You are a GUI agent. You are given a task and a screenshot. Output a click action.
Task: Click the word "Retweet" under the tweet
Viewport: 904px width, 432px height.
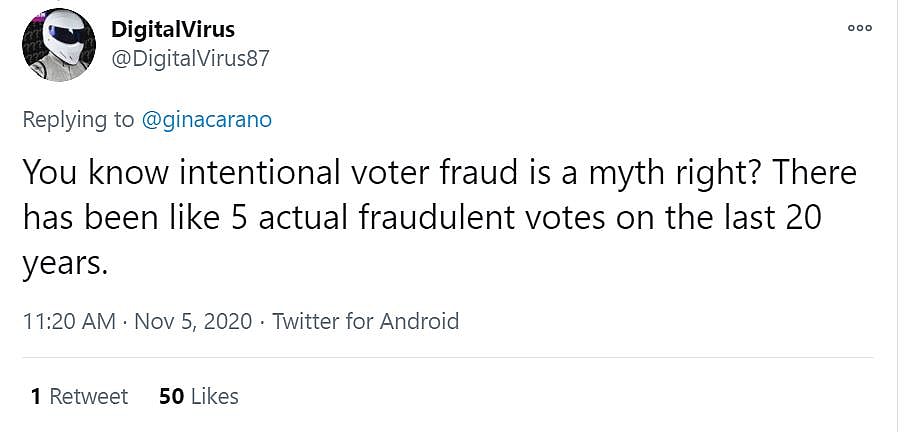coord(89,396)
